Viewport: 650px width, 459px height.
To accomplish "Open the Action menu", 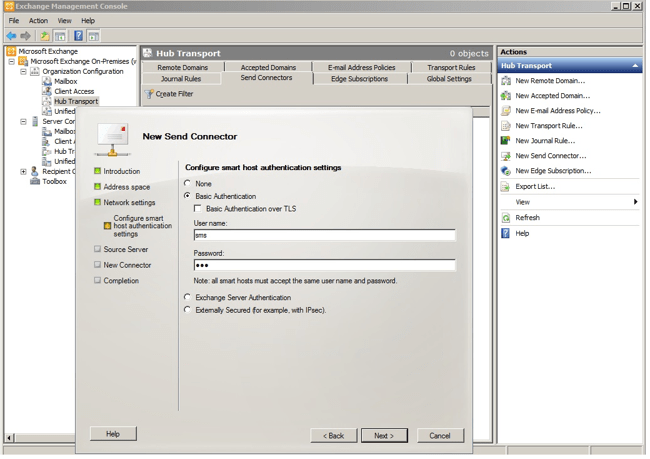I will 39,21.
